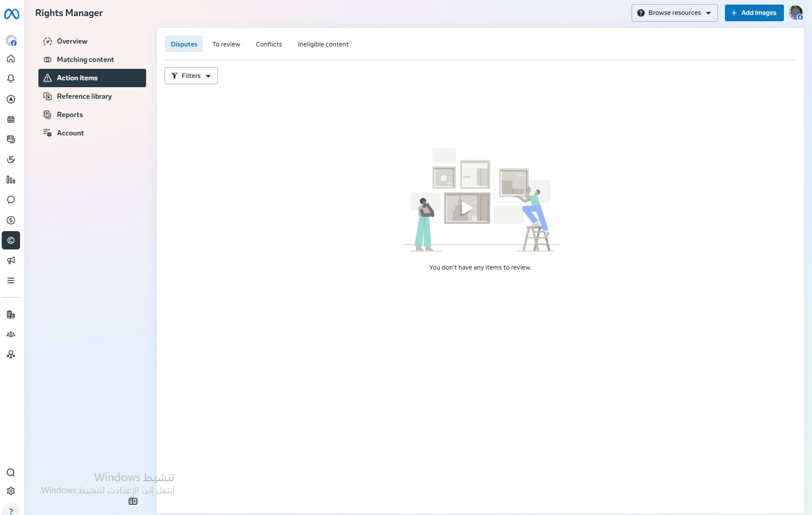The width and height of the screenshot is (812, 515).
Task: Expand the Browse resources dropdown
Action: 674,13
